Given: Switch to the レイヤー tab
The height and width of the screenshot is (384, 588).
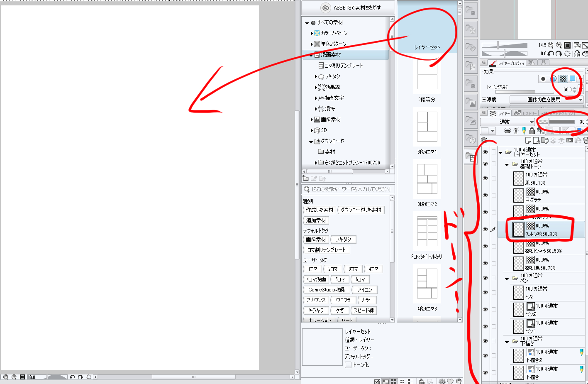Looking at the screenshot, I should coord(500,113).
